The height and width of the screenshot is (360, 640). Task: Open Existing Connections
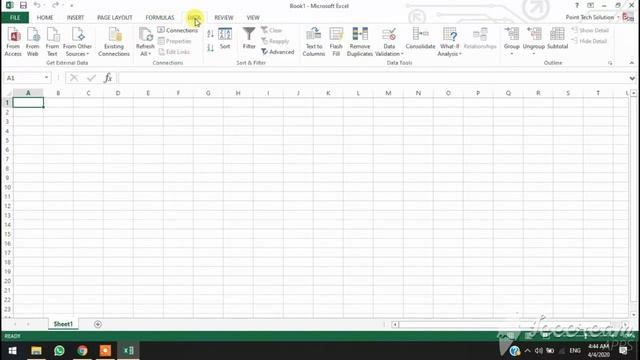pyautogui.click(x=114, y=41)
